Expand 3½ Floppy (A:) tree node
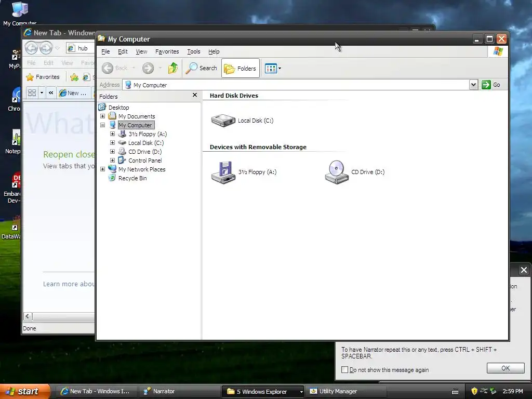The width and height of the screenshot is (532, 399). click(x=112, y=134)
